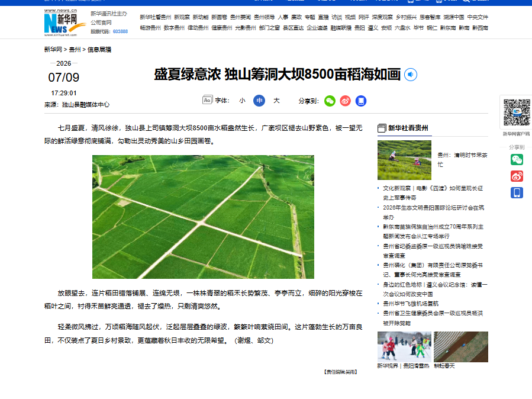Open the 溯源中国 navigation item

[x=454, y=17]
